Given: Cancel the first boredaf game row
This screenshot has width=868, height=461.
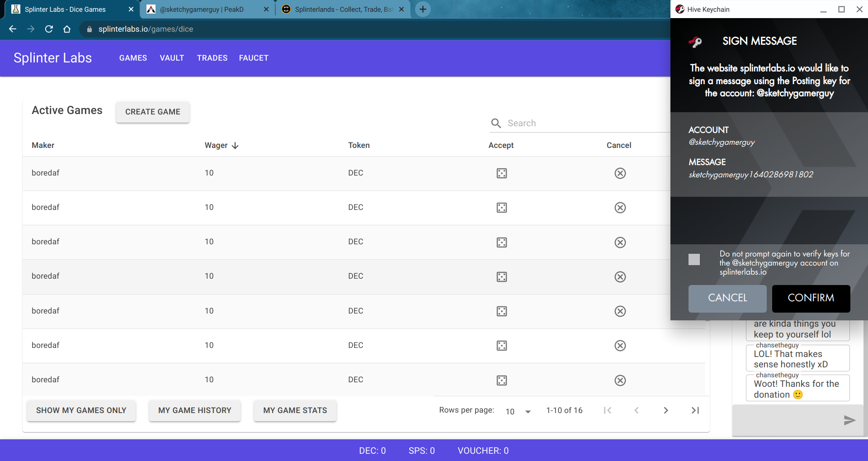Looking at the screenshot, I should coord(620,173).
